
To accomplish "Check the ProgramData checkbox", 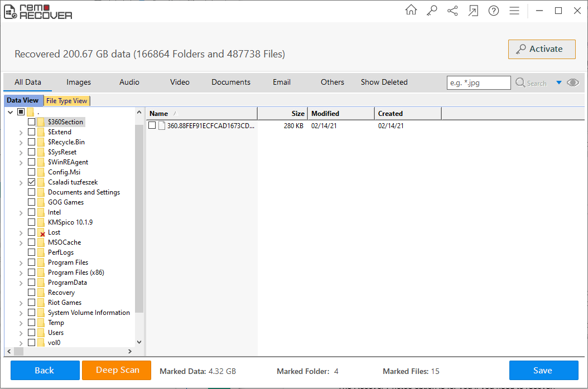I will point(31,282).
